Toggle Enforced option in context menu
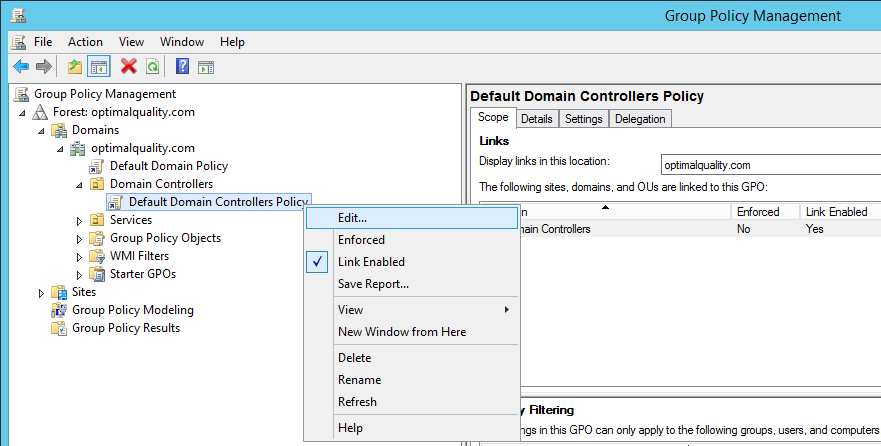 coord(361,240)
